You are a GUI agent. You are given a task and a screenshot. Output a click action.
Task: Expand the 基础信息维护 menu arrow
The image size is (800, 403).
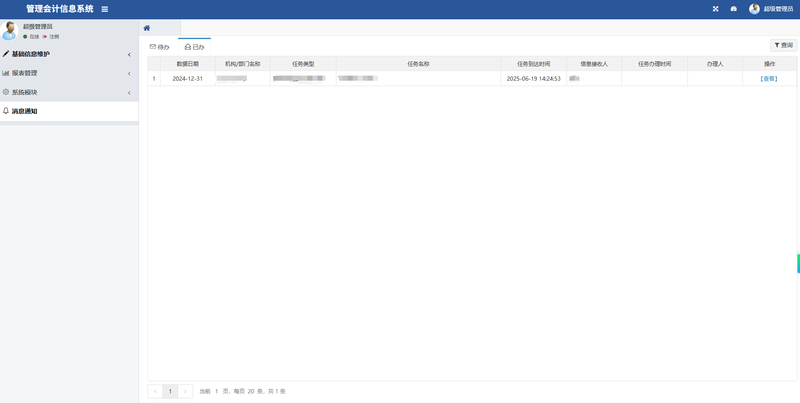pyautogui.click(x=129, y=54)
